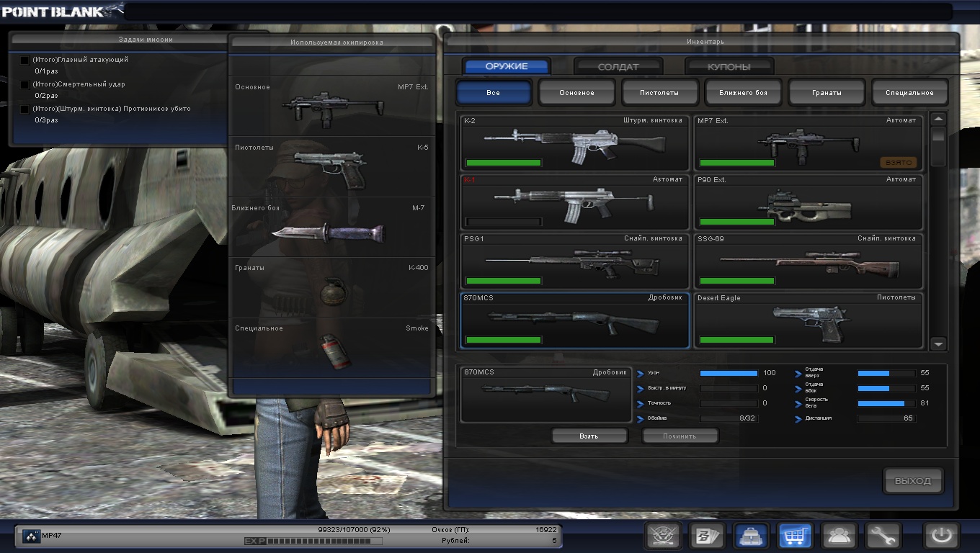Select the Desert Eagle pistol card
Viewport: 980px width, 553px height.
pos(808,320)
